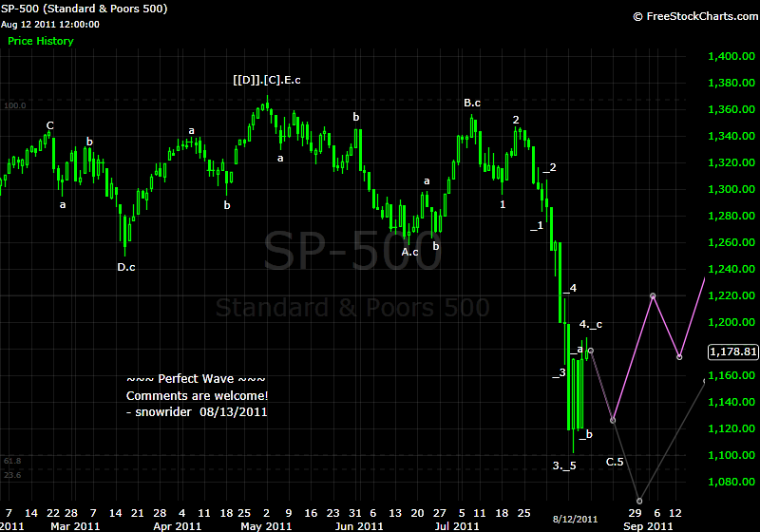The width and height of the screenshot is (760, 532).
Task: Click the current price box 1,178.81
Action: click(732, 351)
